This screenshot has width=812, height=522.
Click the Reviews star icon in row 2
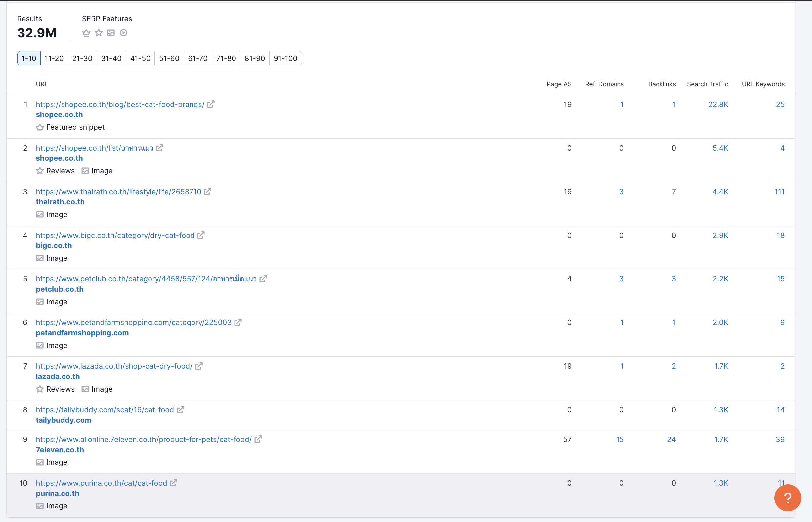coord(40,171)
